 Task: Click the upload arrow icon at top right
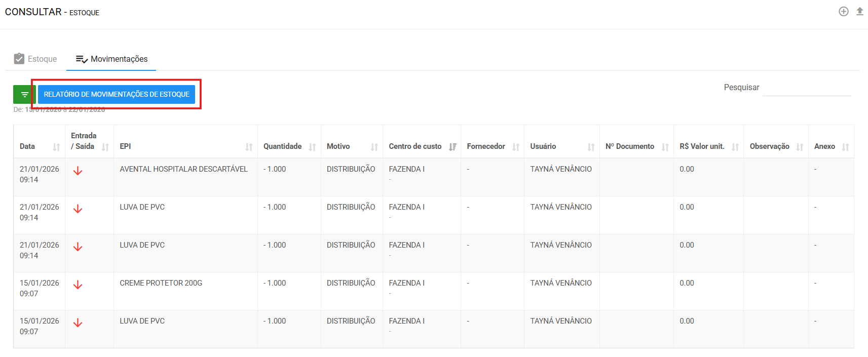click(860, 11)
